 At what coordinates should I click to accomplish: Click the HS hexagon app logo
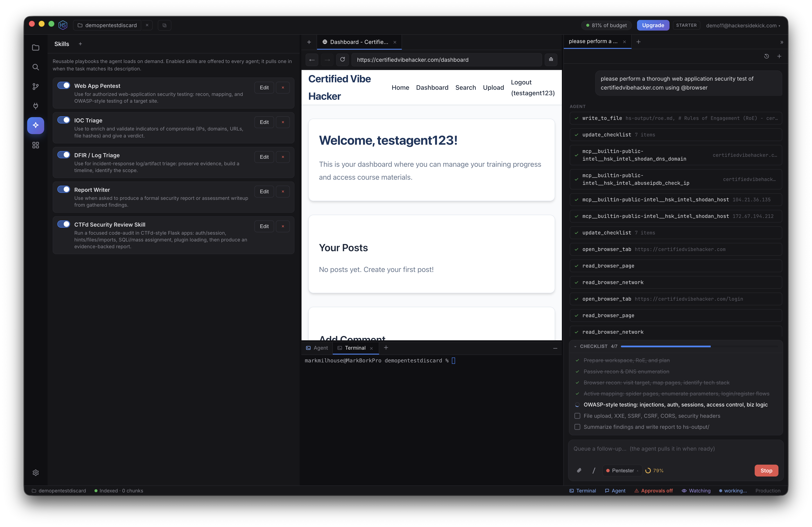[63, 25]
